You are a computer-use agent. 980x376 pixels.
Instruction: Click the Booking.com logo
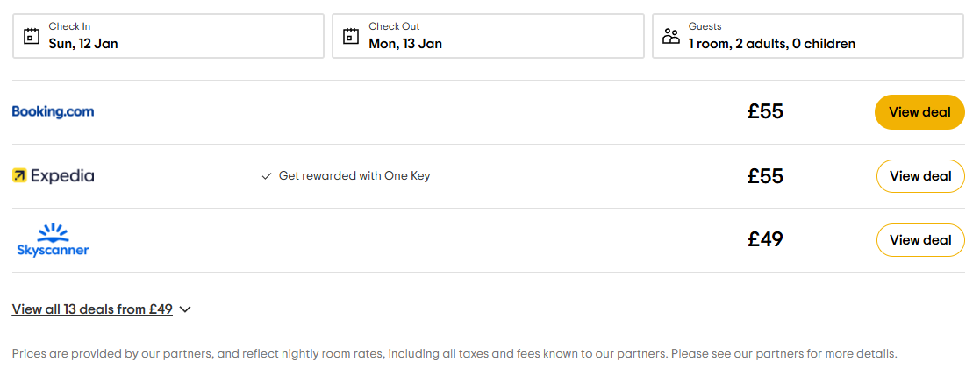53,112
